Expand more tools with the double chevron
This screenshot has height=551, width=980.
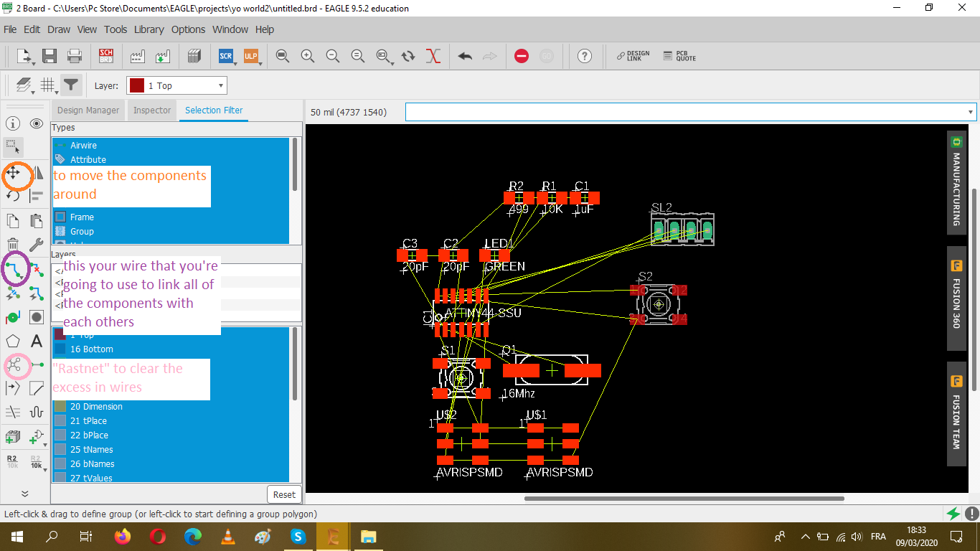25,493
